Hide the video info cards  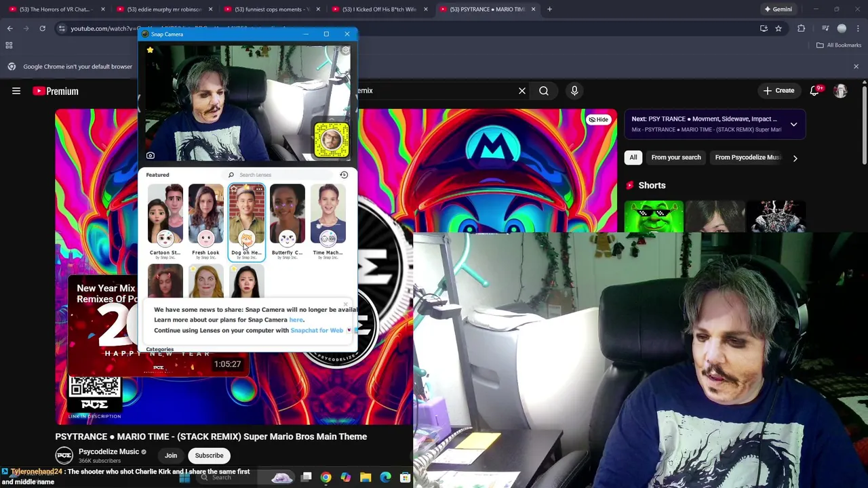coord(598,119)
